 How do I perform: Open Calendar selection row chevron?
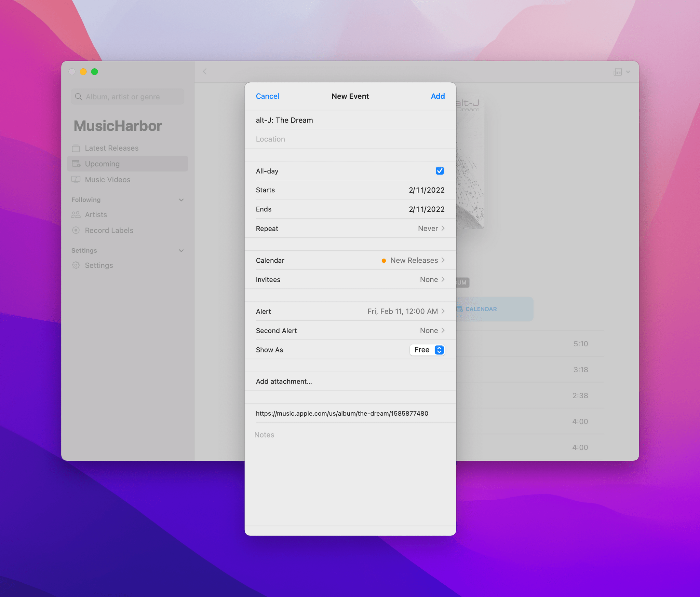[x=443, y=260]
